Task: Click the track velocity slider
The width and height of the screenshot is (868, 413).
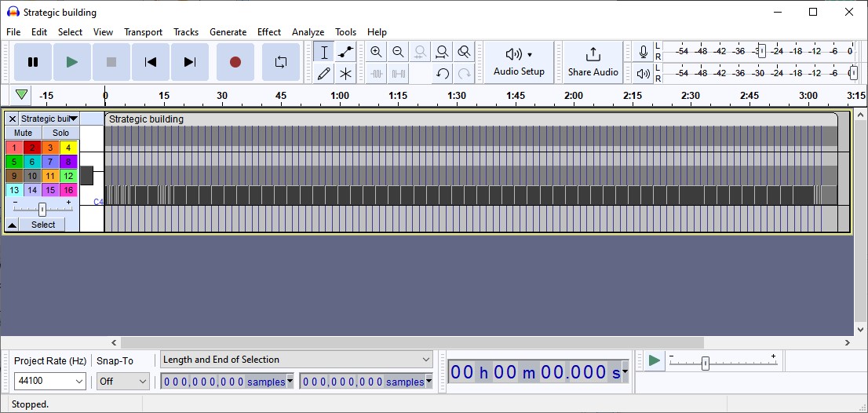Action: coord(42,209)
